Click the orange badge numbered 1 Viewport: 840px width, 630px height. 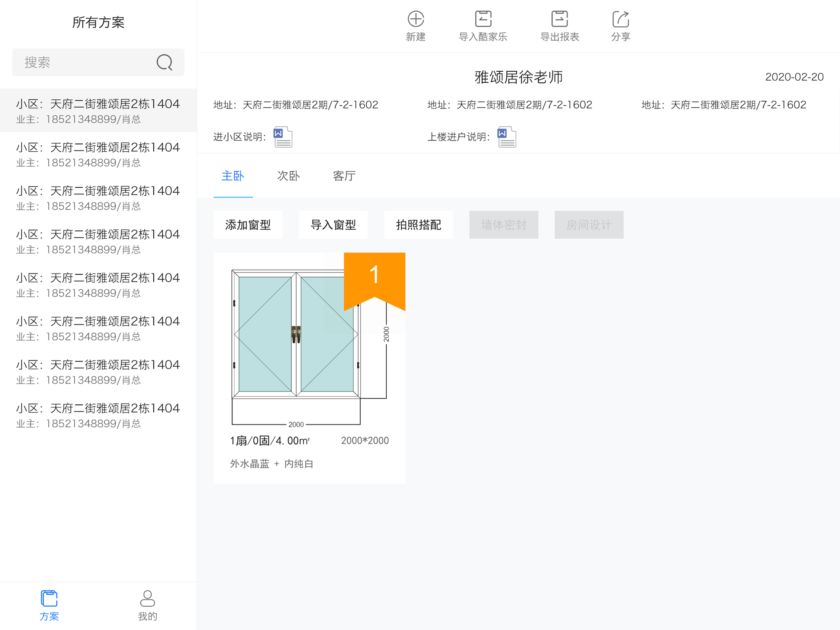374,281
